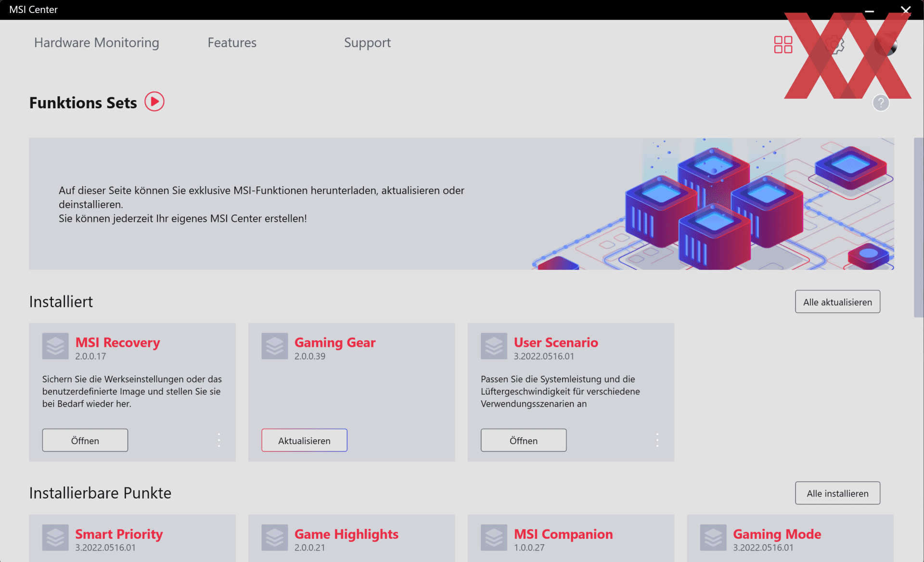Click the User Scenario layers icon

tap(494, 346)
